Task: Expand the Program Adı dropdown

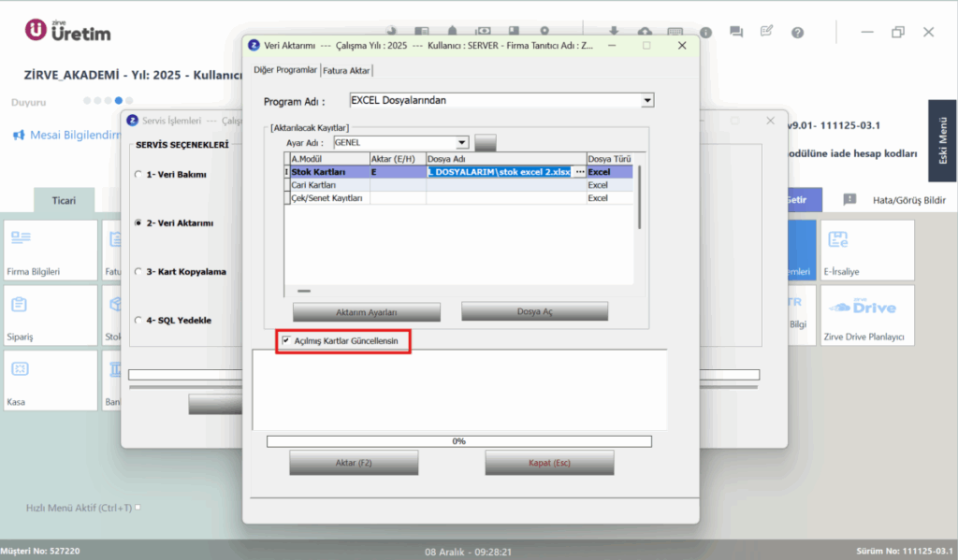Action: (x=647, y=100)
